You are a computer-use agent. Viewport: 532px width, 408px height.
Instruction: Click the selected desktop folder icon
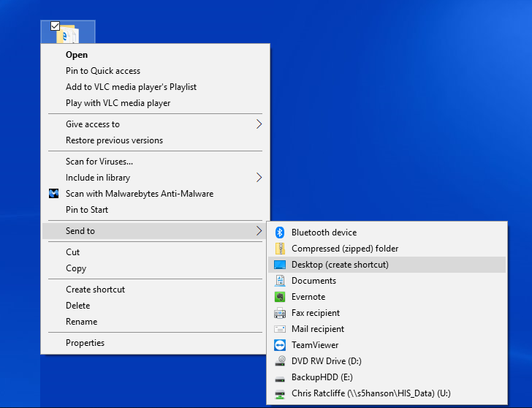[x=68, y=34]
